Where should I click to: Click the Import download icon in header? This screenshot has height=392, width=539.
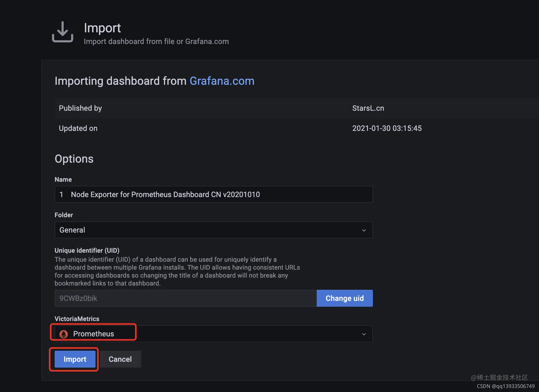pos(62,32)
